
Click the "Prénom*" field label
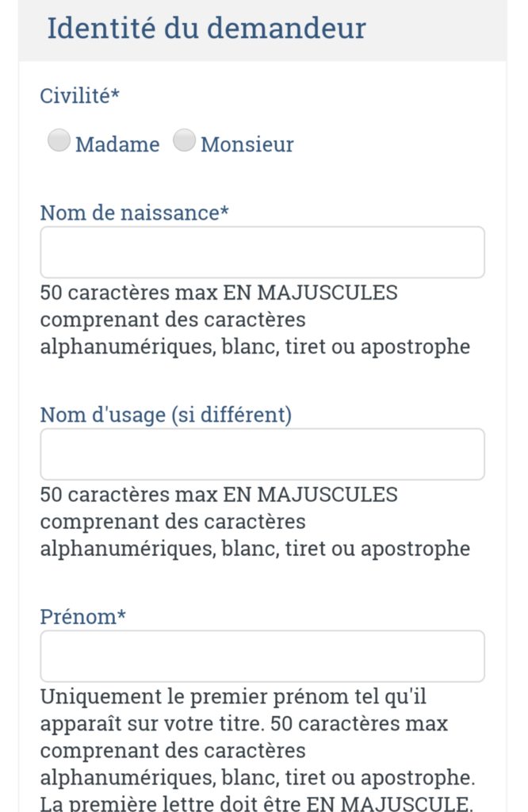click(82, 617)
